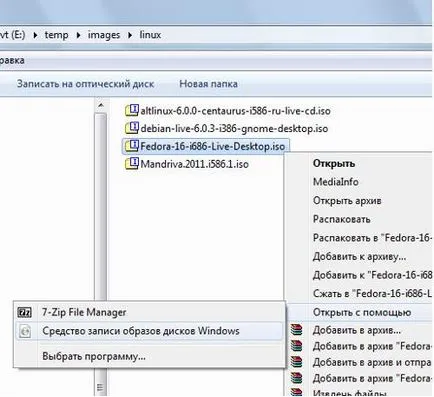434x397 pixels.
Task: Choose 'Добавить в архив и отпра' entry
Action: coord(372,362)
